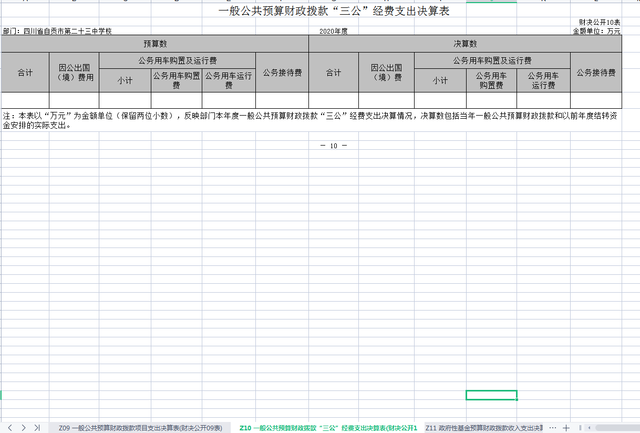The image size is (640, 433).
Task: Select the 因公出国（境）费用 header under 预算数
Action: tap(74, 73)
